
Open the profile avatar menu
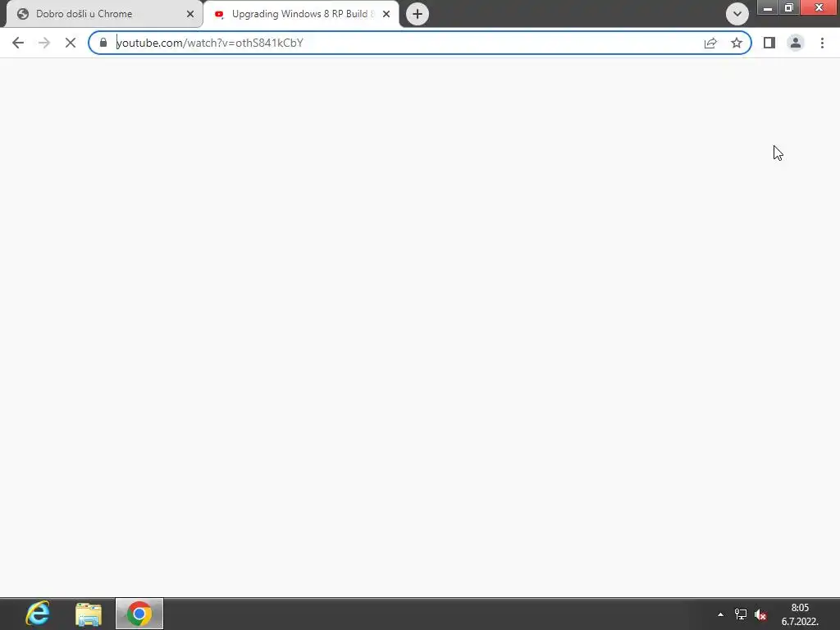(x=796, y=43)
